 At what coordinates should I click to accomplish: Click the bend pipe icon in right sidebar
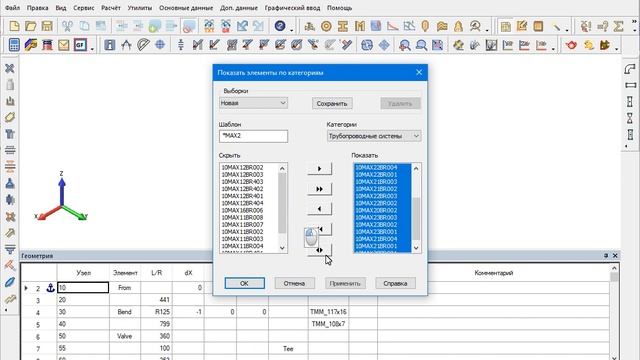coord(630,69)
